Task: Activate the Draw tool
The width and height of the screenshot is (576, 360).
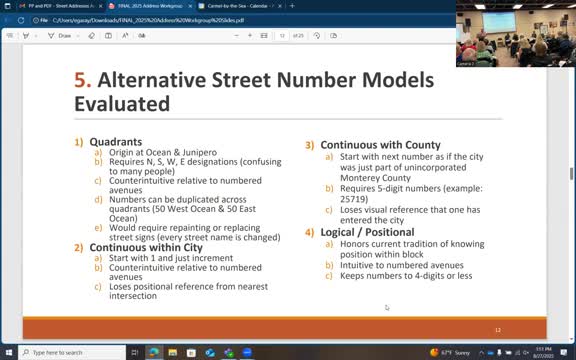Action: coord(60,36)
